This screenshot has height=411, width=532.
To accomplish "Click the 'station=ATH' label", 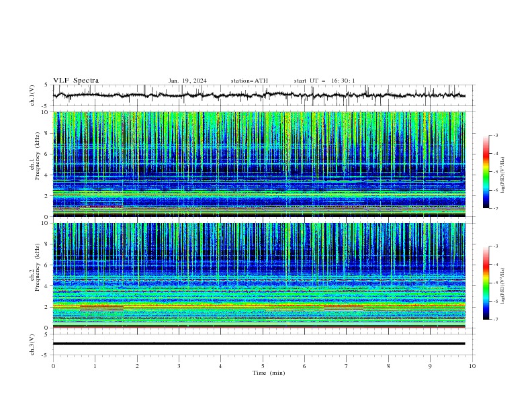I will 249,81.
